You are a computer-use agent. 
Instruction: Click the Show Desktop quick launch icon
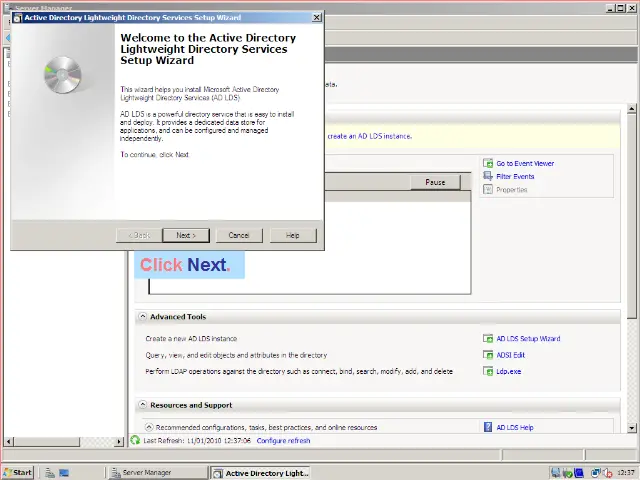pyautogui.click(x=64, y=473)
